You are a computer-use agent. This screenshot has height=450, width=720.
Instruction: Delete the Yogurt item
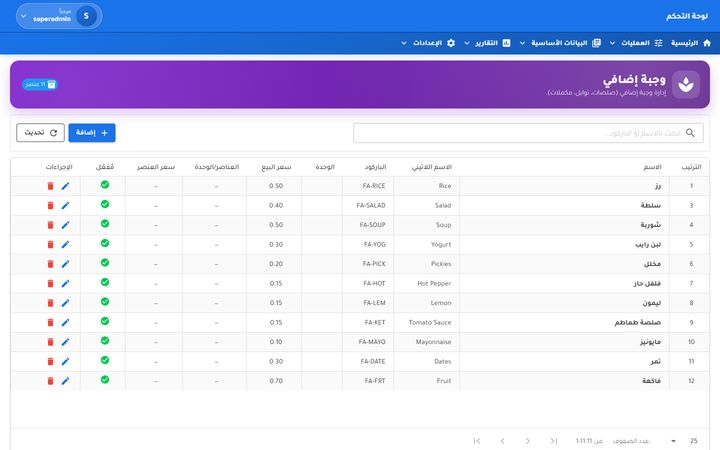[51, 245]
